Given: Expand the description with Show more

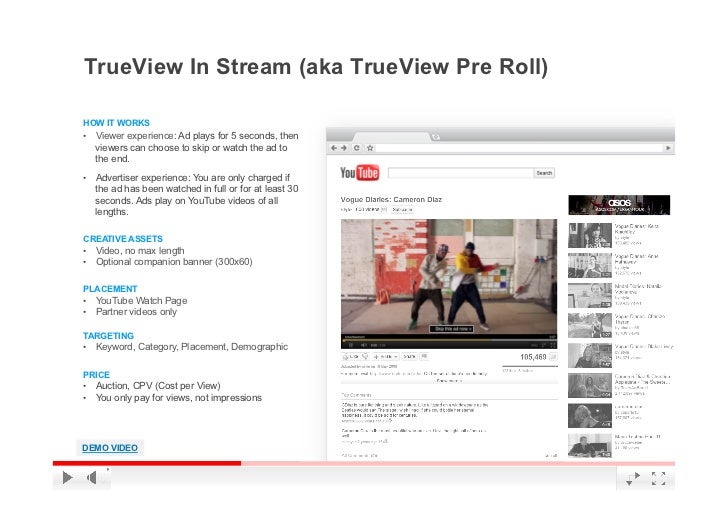Looking at the screenshot, I should (x=449, y=380).
